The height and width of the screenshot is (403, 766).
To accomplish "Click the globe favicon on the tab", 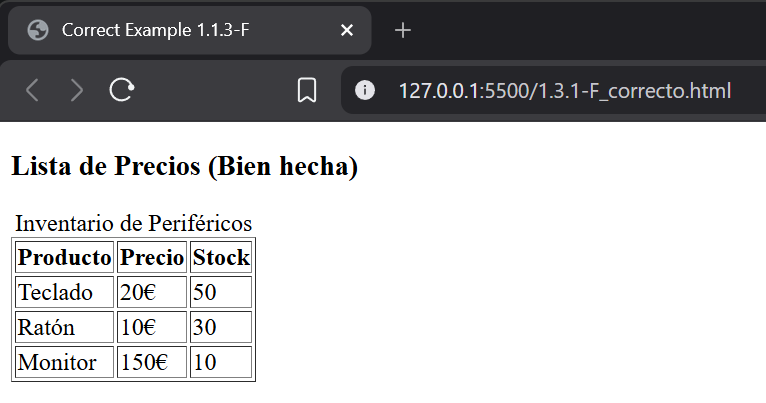I will pos(39,30).
